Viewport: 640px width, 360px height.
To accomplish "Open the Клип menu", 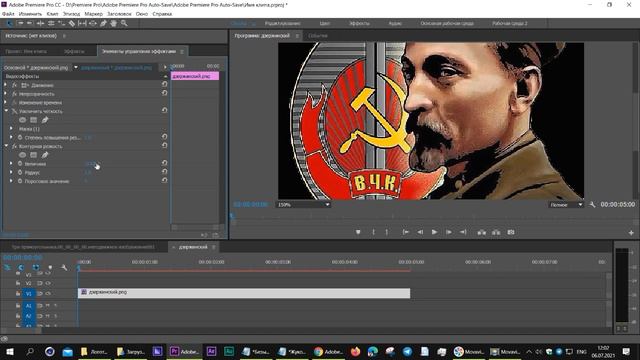I will (x=52, y=14).
